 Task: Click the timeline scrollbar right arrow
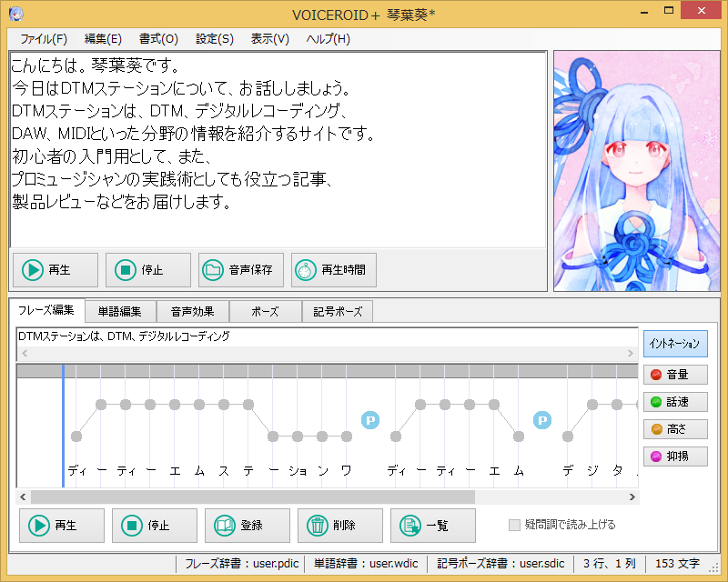pyautogui.click(x=632, y=497)
